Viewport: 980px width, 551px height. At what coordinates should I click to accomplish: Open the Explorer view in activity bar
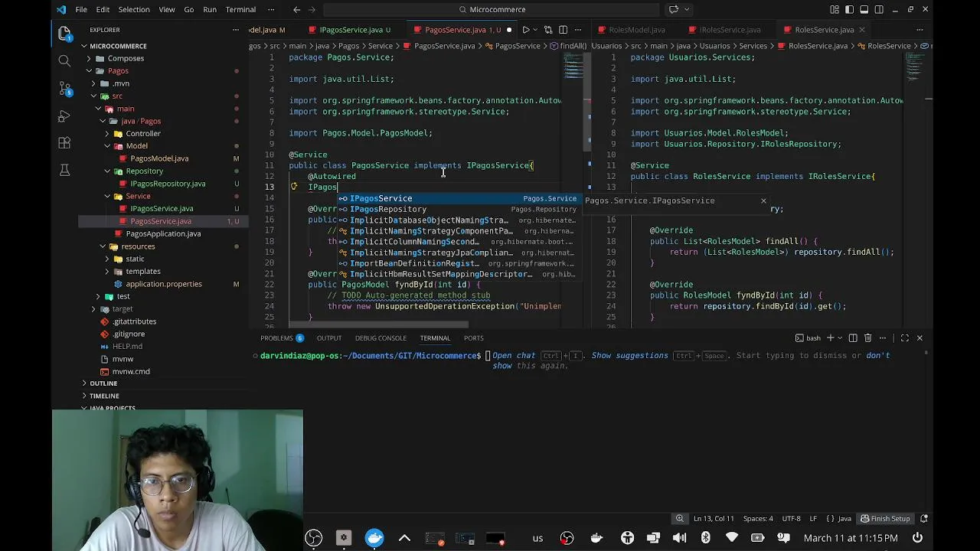tap(64, 33)
